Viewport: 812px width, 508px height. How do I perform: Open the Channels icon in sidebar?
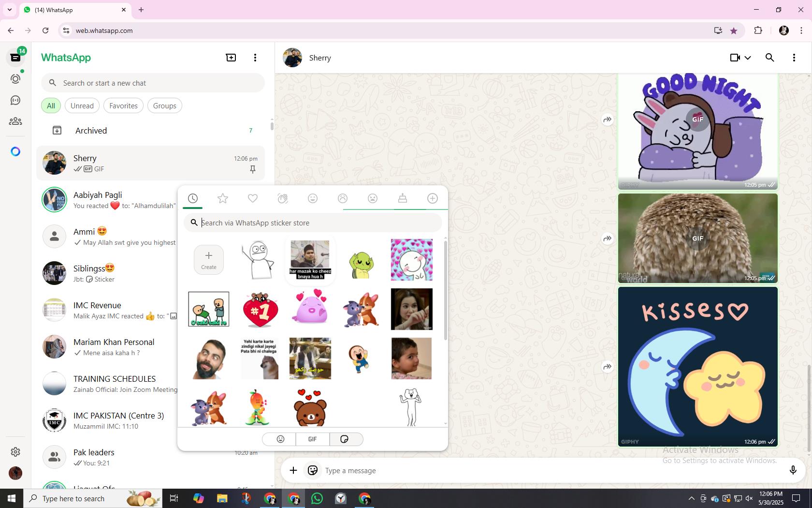click(15, 100)
